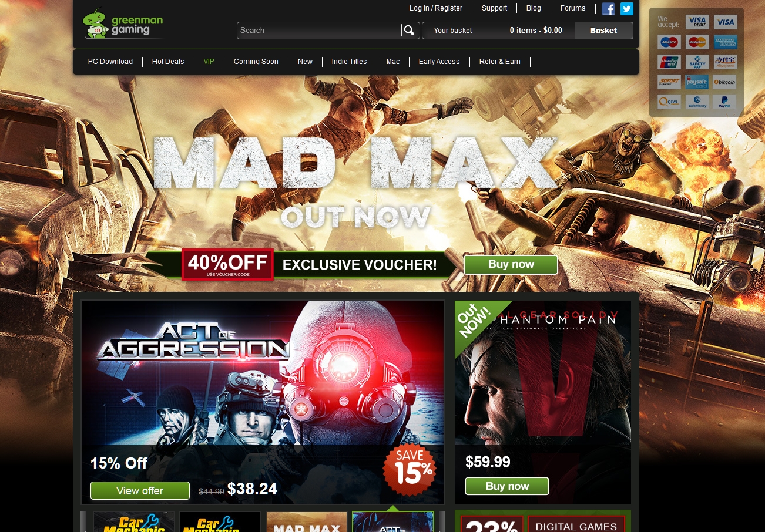
Task: Click the American Express icon
Action: coord(725,42)
